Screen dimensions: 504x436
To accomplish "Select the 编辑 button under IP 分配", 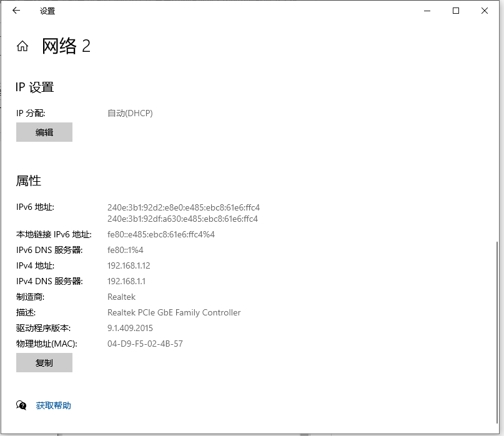I will (x=44, y=132).
